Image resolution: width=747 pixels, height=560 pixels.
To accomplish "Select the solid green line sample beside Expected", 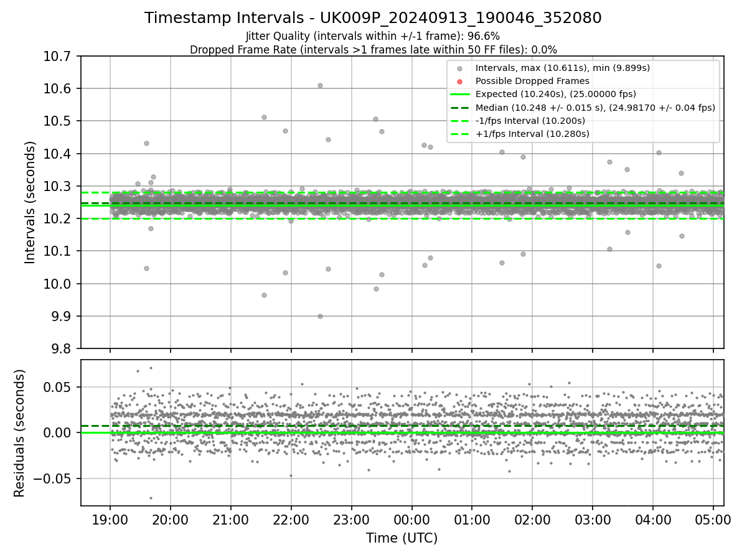I will click(x=459, y=94).
